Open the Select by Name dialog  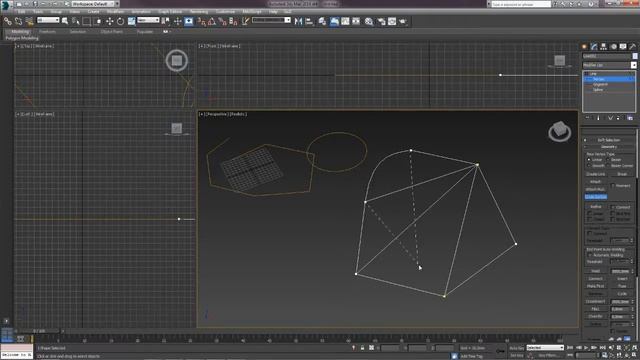[76, 21]
